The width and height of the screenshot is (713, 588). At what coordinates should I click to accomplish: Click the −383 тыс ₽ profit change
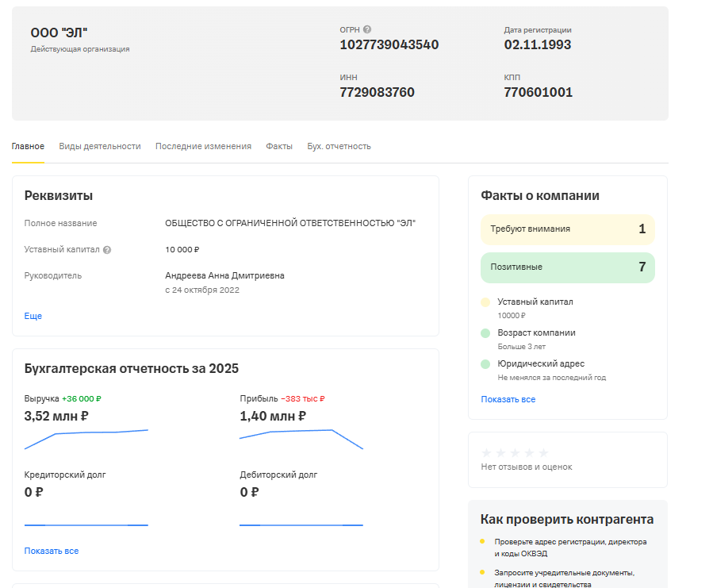click(x=303, y=399)
